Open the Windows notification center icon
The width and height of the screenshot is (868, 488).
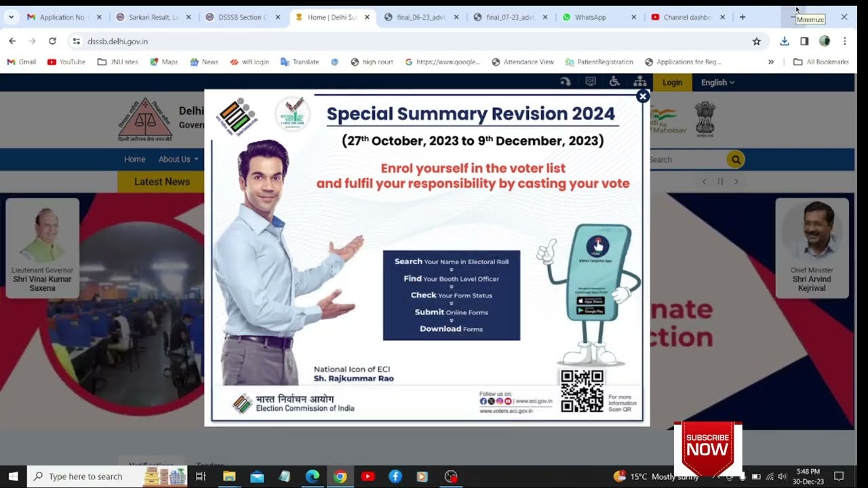(839, 476)
